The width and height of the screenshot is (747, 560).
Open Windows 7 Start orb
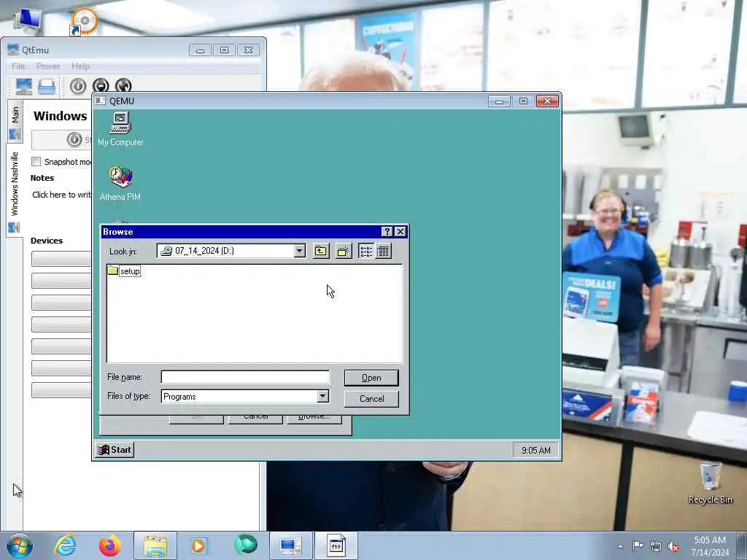click(20, 545)
